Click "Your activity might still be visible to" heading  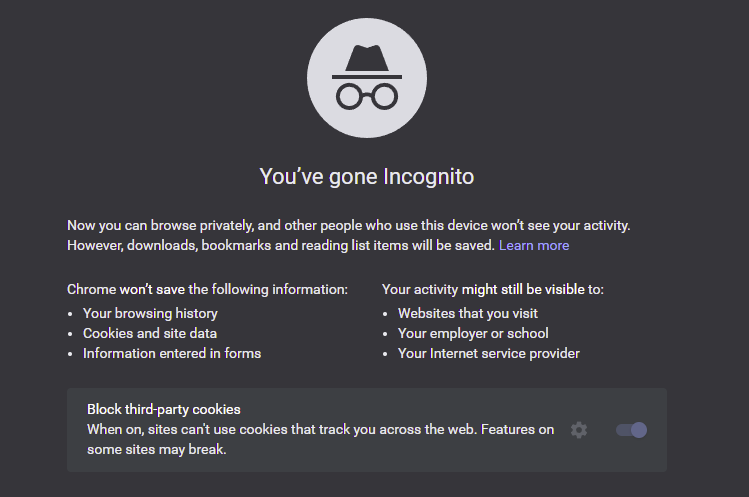(492, 290)
